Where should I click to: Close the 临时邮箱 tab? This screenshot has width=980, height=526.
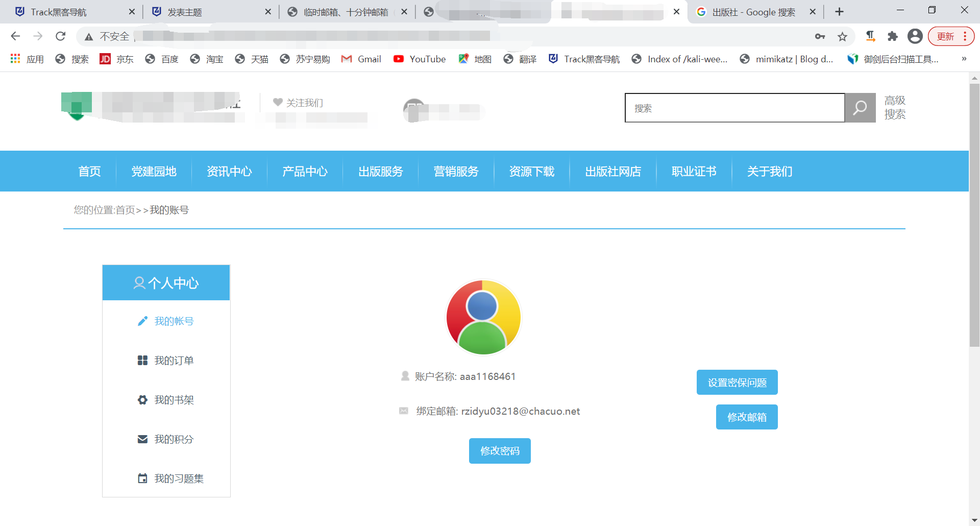coord(404,12)
